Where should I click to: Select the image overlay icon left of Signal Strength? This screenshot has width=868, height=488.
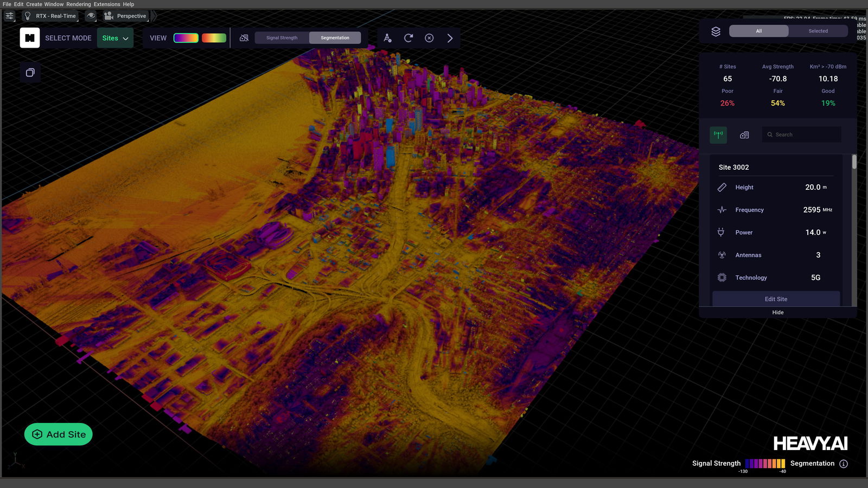(244, 37)
